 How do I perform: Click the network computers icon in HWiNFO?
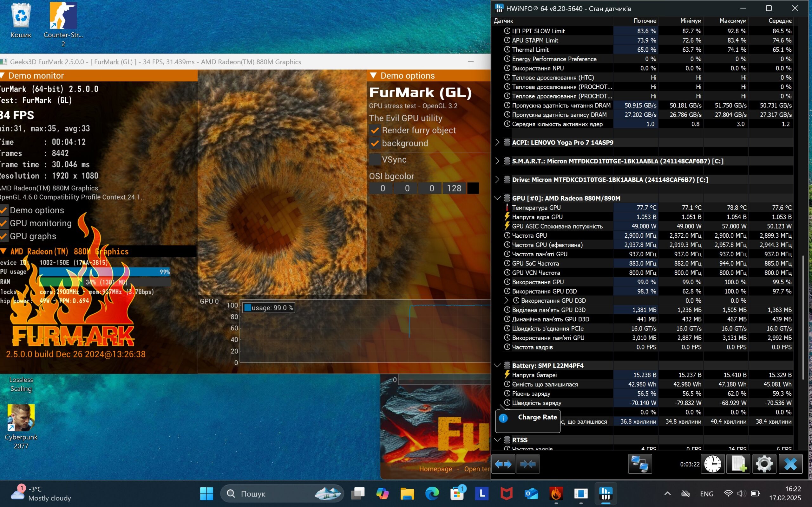pyautogui.click(x=639, y=464)
